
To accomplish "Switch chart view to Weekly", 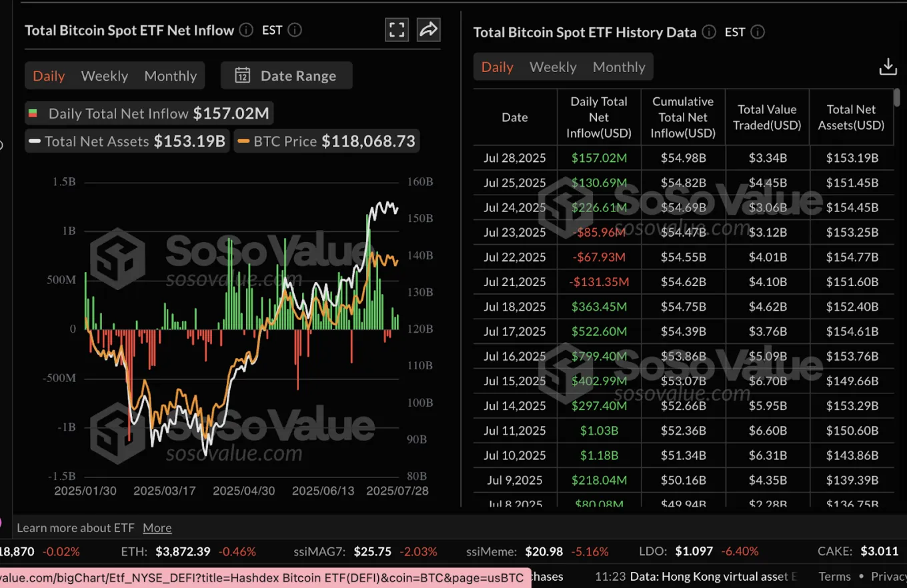I will (104, 75).
